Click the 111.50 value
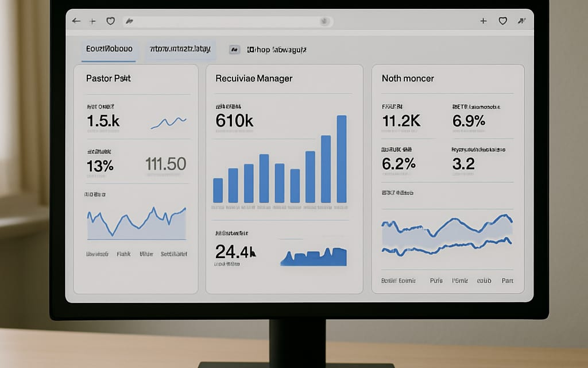This screenshot has height=368, width=588. coord(166,164)
